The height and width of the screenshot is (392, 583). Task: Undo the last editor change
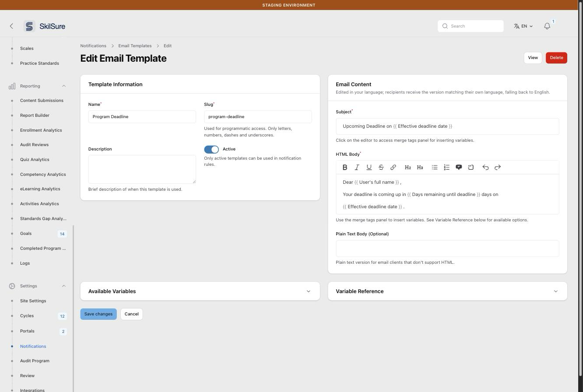click(485, 167)
